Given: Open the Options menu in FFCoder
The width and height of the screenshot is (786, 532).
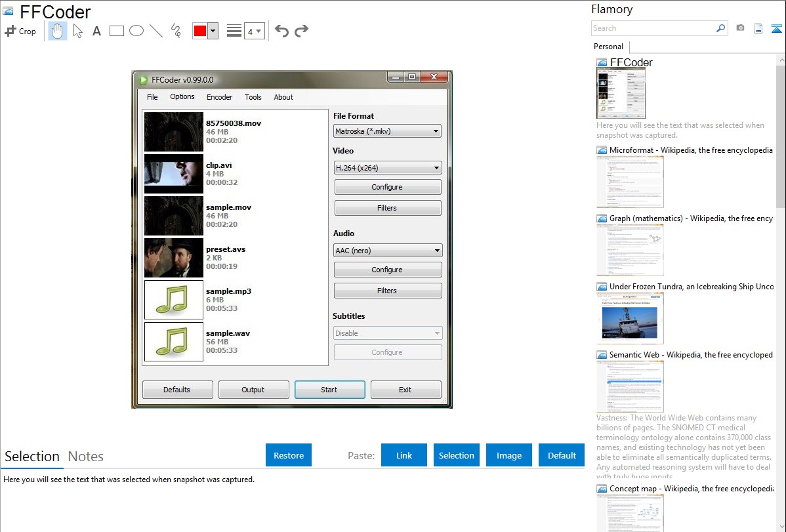Looking at the screenshot, I should point(182,97).
